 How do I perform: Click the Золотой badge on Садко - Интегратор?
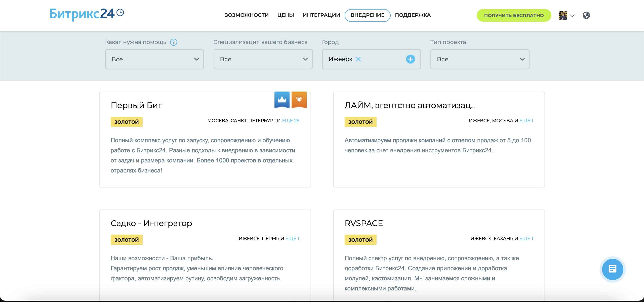(x=127, y=240)
